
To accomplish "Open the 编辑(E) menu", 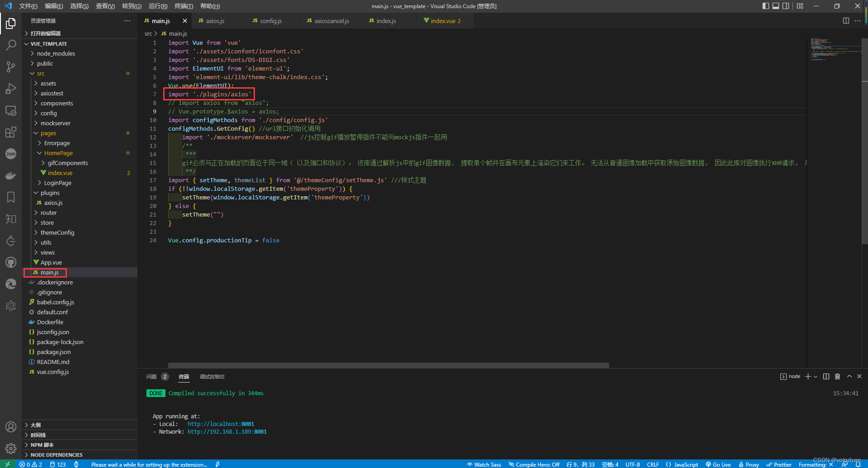I will coord(54,6).
